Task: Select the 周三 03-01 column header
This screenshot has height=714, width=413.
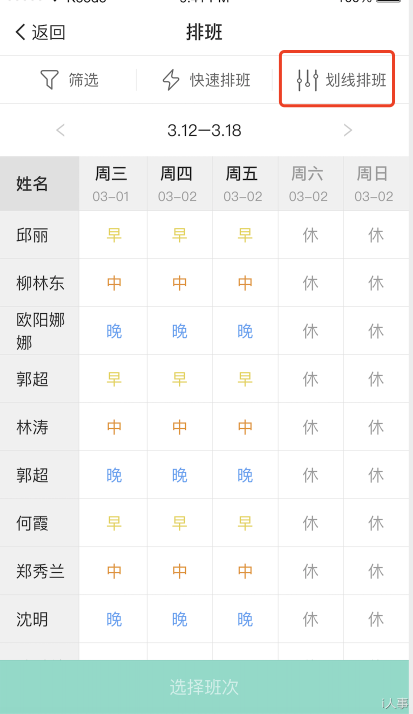Action: click(113, 184)
